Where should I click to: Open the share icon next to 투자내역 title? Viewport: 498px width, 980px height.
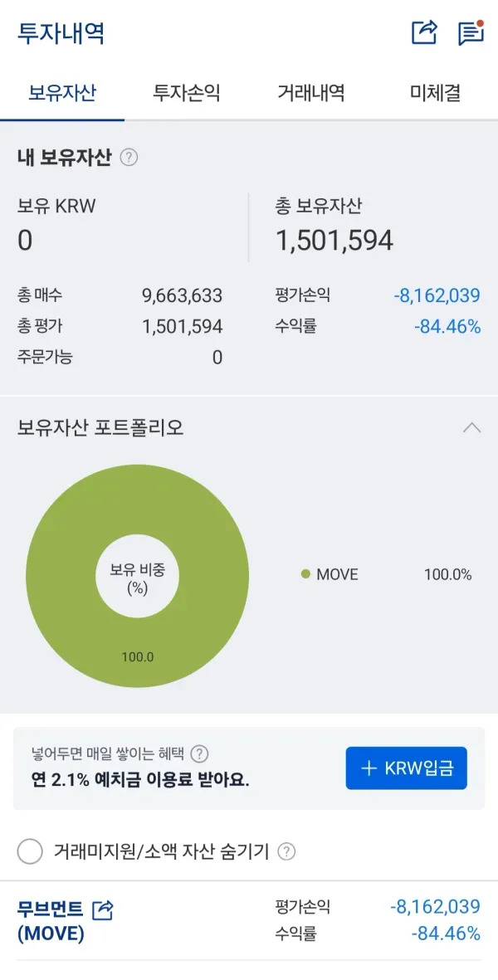pyautogui.click(x=424, y=32)
